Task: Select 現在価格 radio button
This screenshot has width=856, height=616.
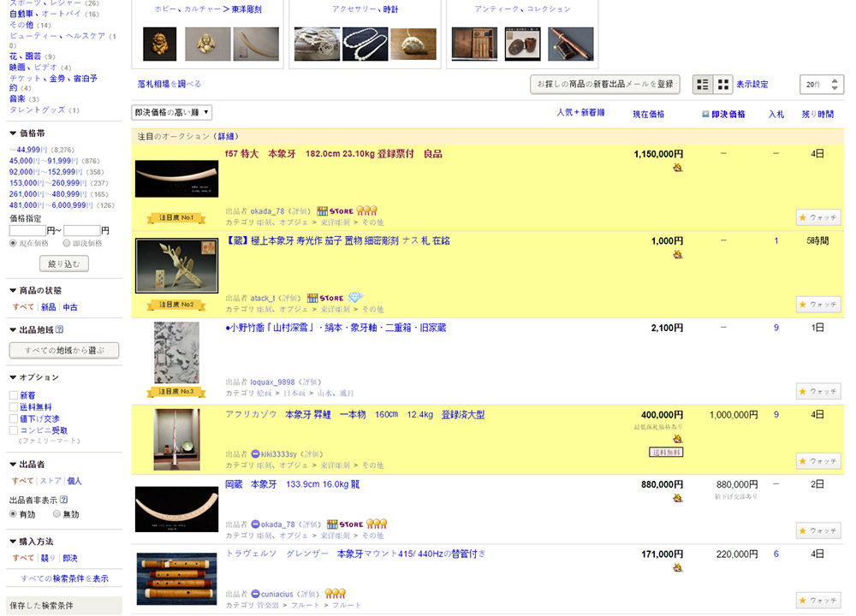Action: point(13,243)
